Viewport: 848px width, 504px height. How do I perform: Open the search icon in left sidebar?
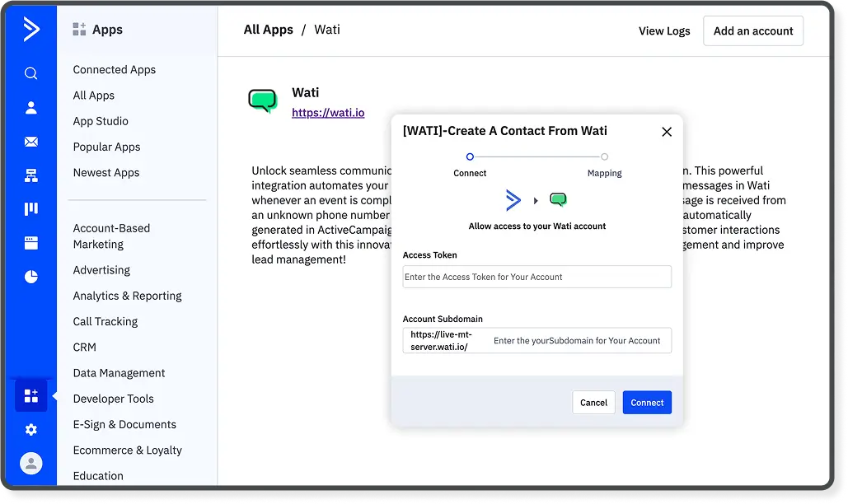30,73
